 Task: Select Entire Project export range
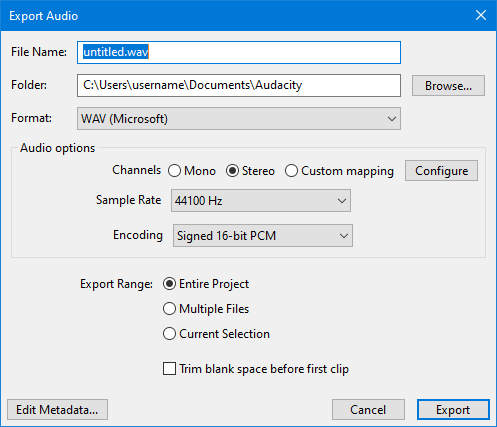coord(206,284)
